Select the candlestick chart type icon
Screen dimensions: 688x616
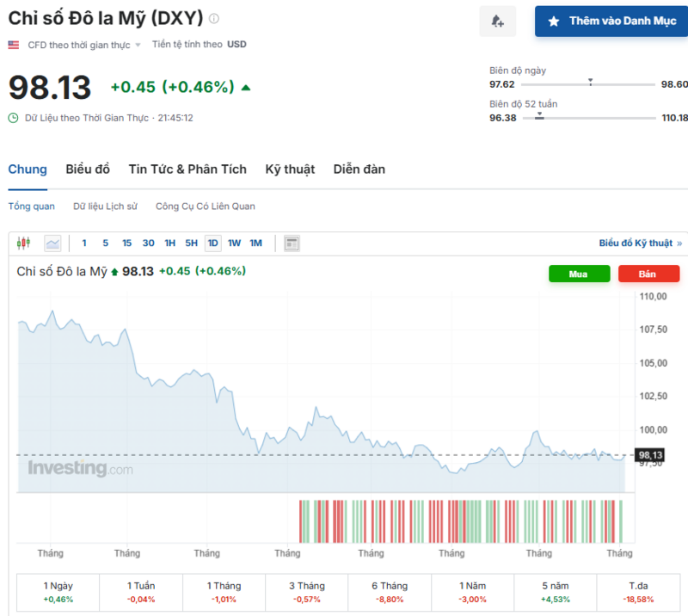(x=23, y=243)
